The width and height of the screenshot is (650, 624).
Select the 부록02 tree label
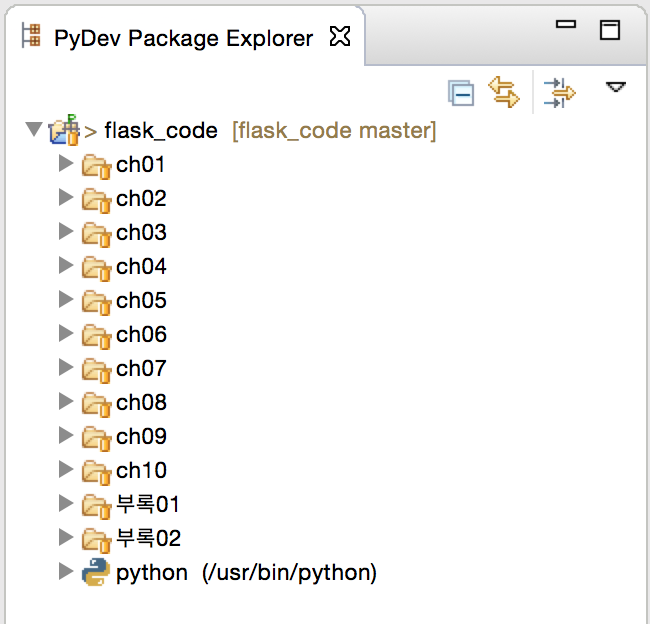148,539
